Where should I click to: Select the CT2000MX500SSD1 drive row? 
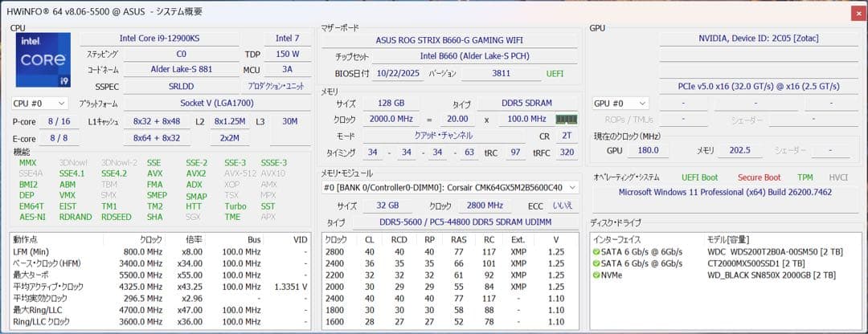coord(727,263)
